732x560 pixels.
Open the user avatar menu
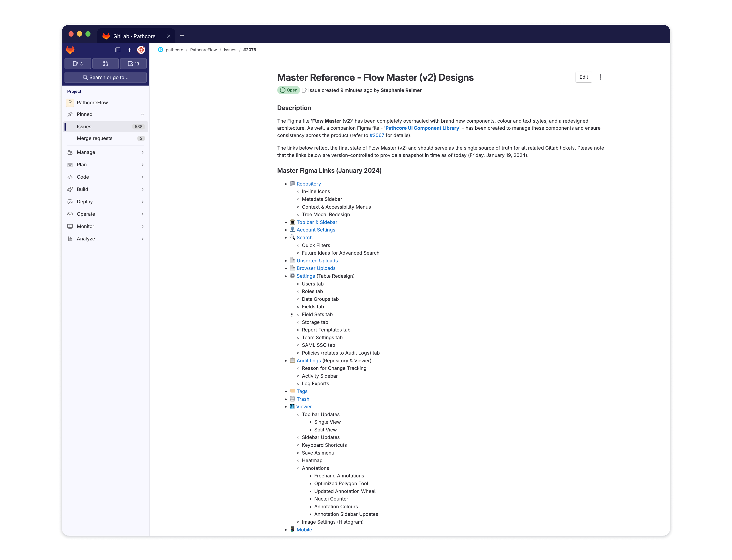point(141,50)
